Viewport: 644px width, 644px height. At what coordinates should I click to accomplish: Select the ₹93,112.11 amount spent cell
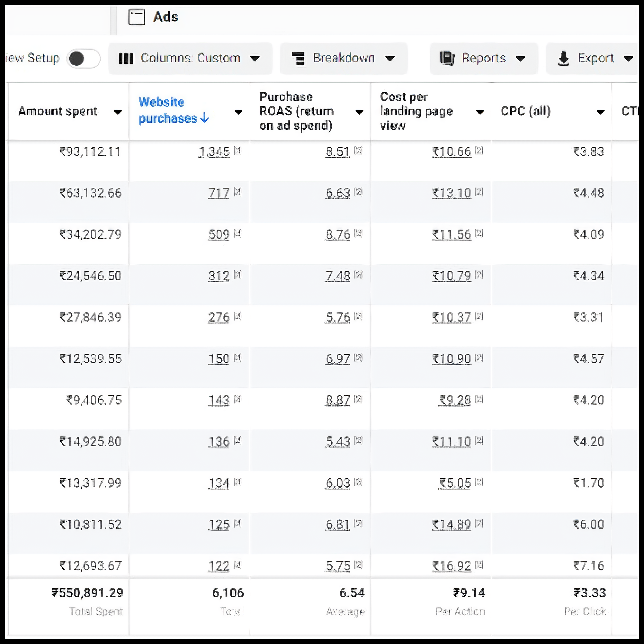(90, 152)
